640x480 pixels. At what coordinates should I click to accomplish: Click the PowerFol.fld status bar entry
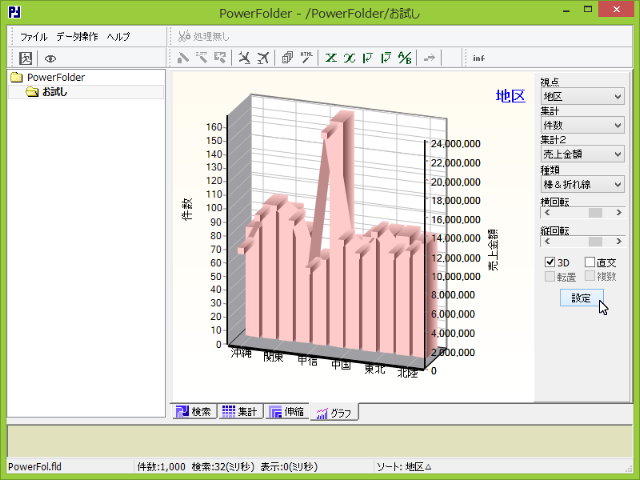pyautogui.click(x=35, y=467)
